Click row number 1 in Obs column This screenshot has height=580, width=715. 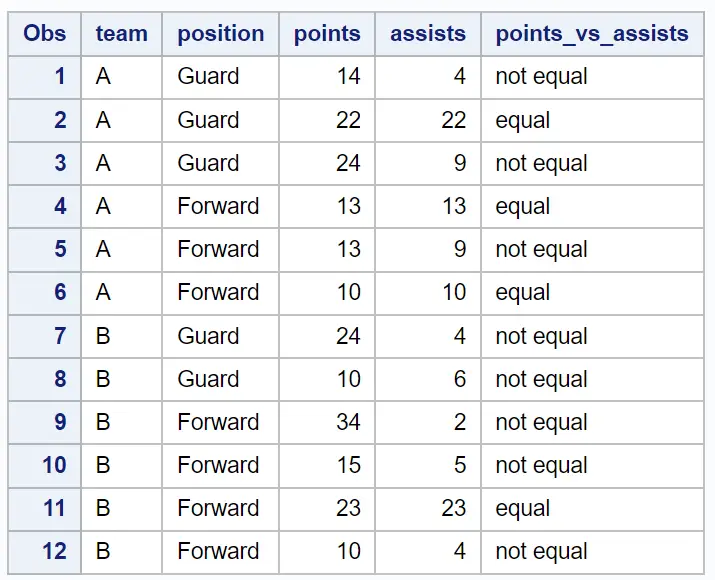(60, 77)
